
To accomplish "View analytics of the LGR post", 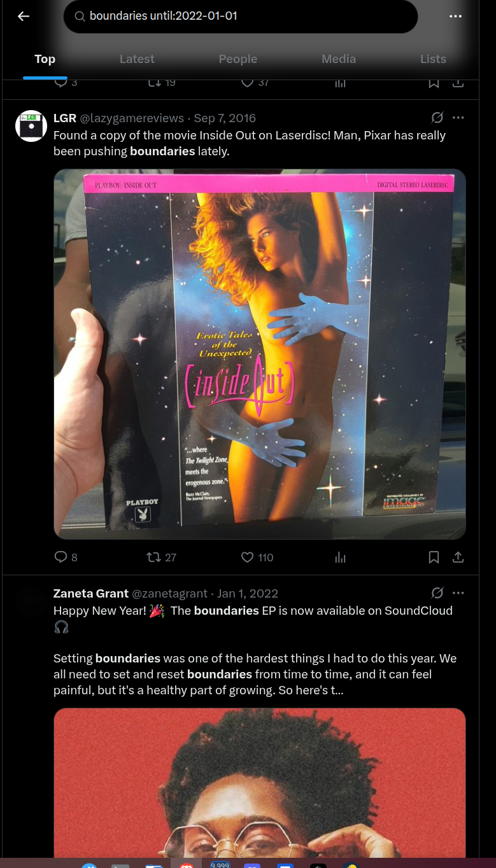I will (x=341, y=557).
